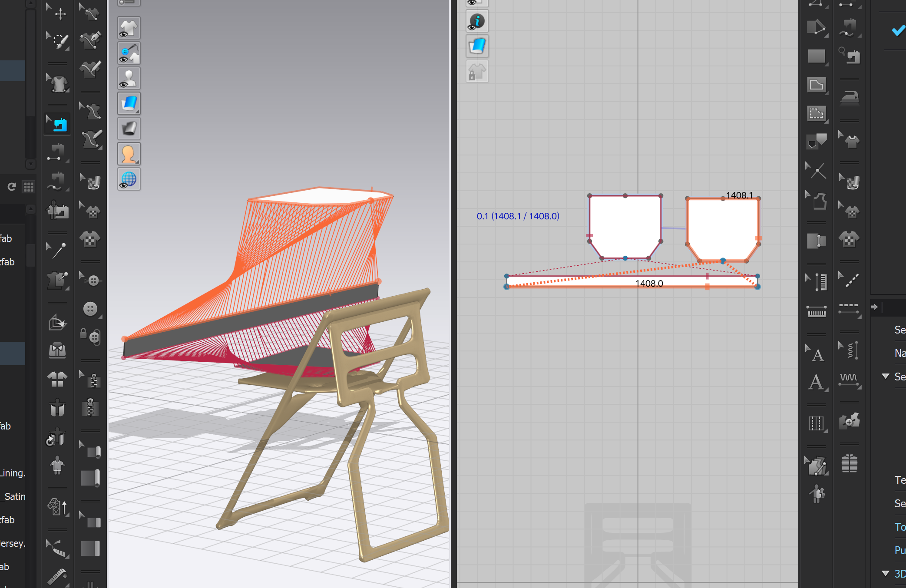Select the left white hexagonal pattern piece
The height and width of the screenshot is (588, 906).
(625, 226)
